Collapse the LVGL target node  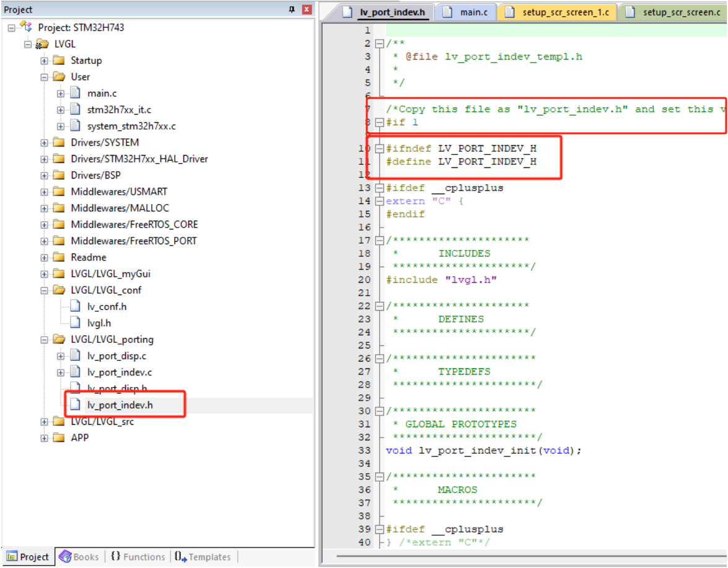tap(28, 44)
